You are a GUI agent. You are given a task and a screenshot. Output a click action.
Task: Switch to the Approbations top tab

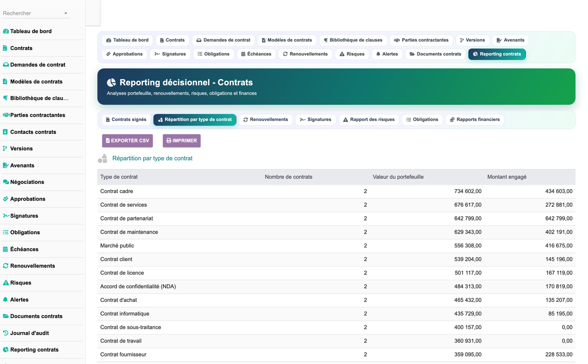point(124,54)
